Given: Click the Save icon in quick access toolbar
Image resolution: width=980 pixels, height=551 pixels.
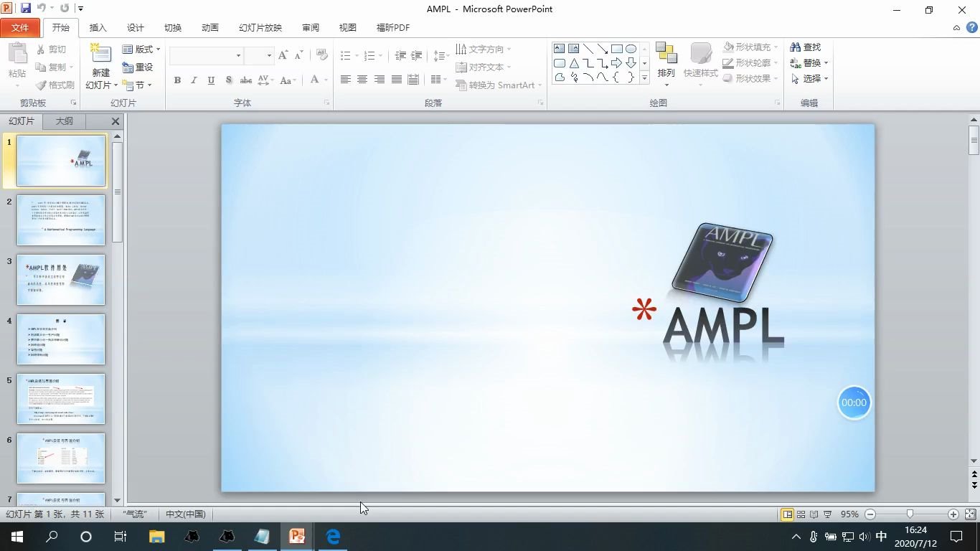Looking at the screenshot, I should (26, 9).
